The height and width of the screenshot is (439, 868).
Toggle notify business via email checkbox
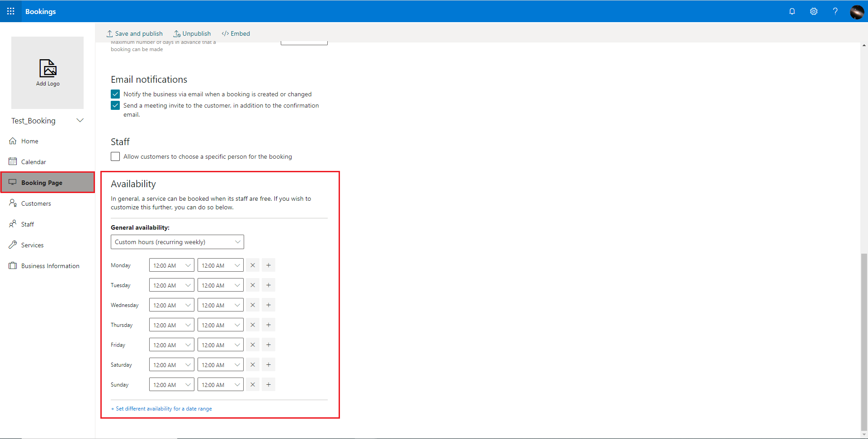coord(115,94)
